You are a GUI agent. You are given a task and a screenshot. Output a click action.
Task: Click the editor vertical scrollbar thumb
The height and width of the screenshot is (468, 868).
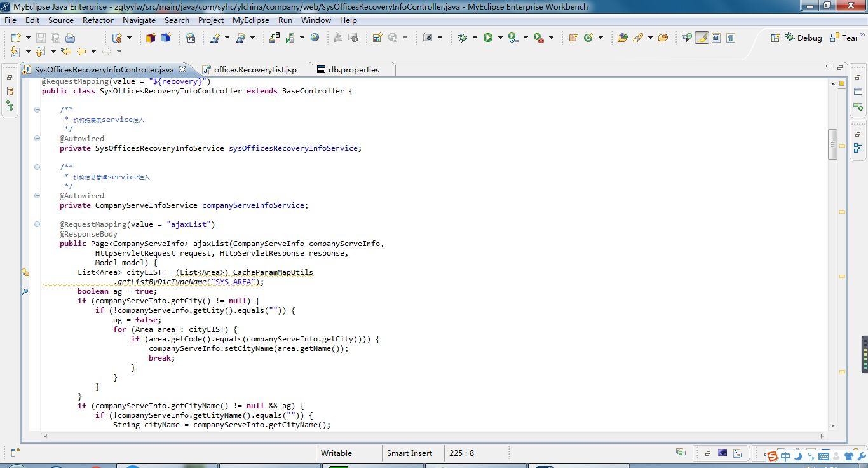[x=832, y=144]
